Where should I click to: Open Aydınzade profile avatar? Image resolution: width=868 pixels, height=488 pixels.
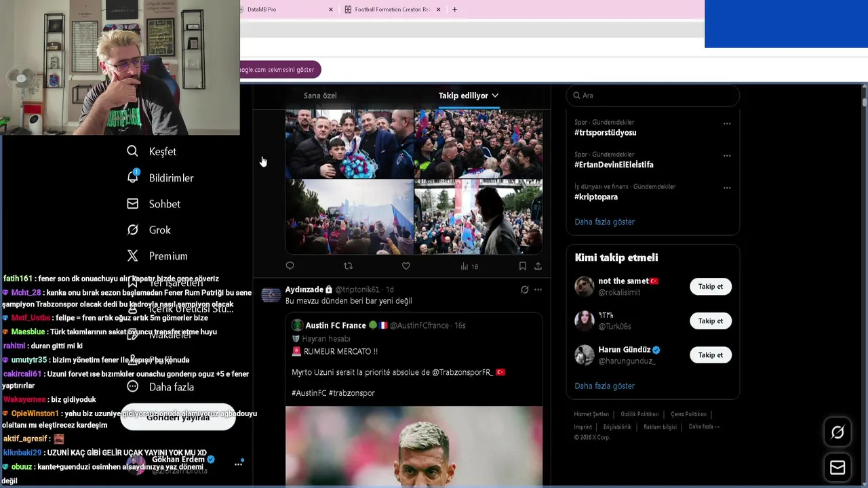[x=271, y=295]
